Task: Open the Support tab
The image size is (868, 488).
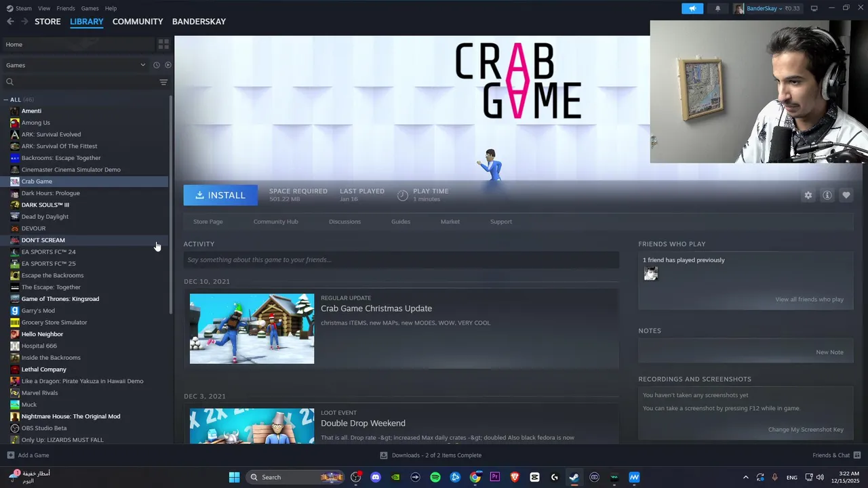Action: click(501, 222)
